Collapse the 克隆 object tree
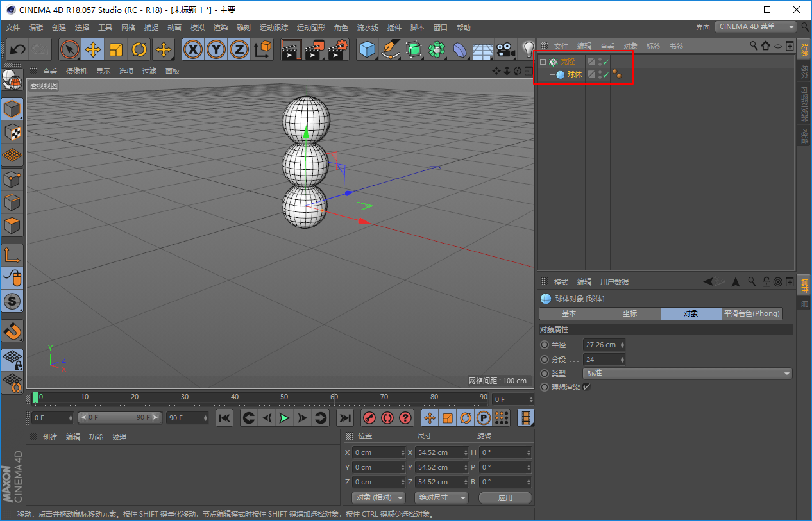812x521 pixels. click(x=543, y=62)
